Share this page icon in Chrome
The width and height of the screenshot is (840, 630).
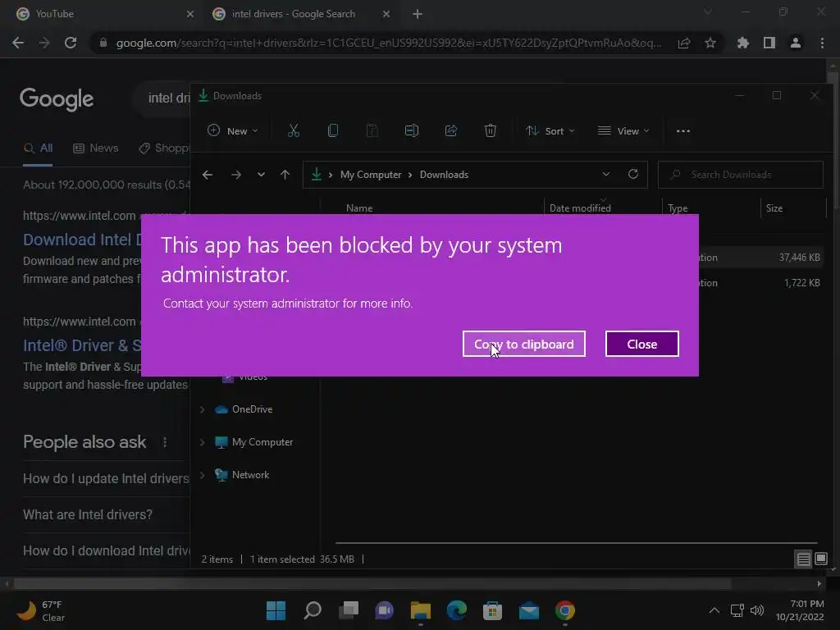click(684, 43)
